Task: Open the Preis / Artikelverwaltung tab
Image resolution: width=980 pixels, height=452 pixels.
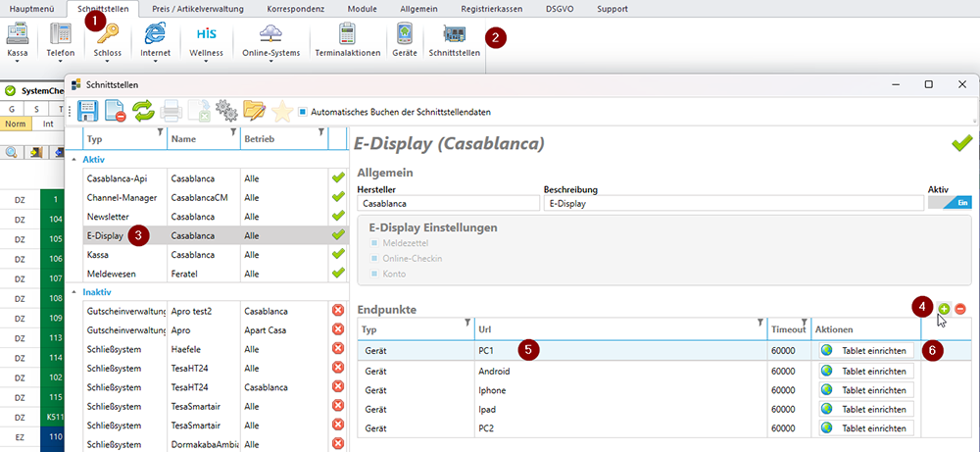Action: [x=199, y=8]
